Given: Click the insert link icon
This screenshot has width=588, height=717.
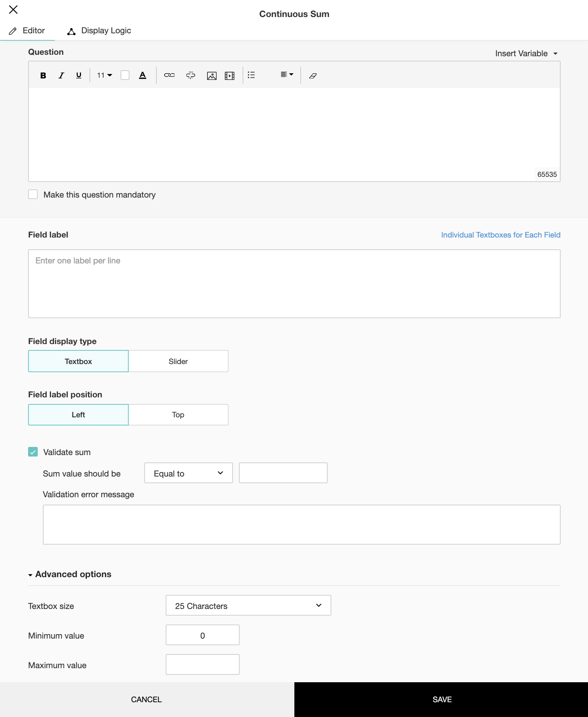Looking at the screenshot, I should click(169, 75).
